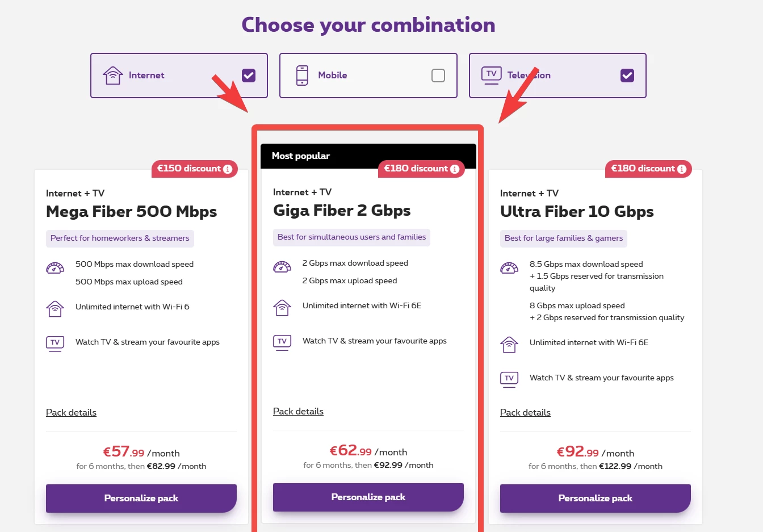763x532 pixels.
Task: Personalize the Mega Fiber 500 Mbps pack
Action: (141, 498)
